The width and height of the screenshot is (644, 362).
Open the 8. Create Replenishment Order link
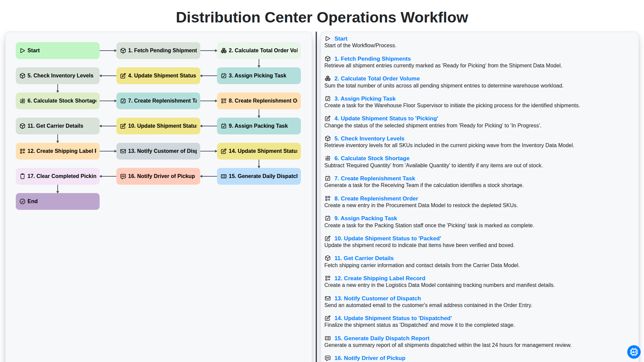click(x=376, y=199)
